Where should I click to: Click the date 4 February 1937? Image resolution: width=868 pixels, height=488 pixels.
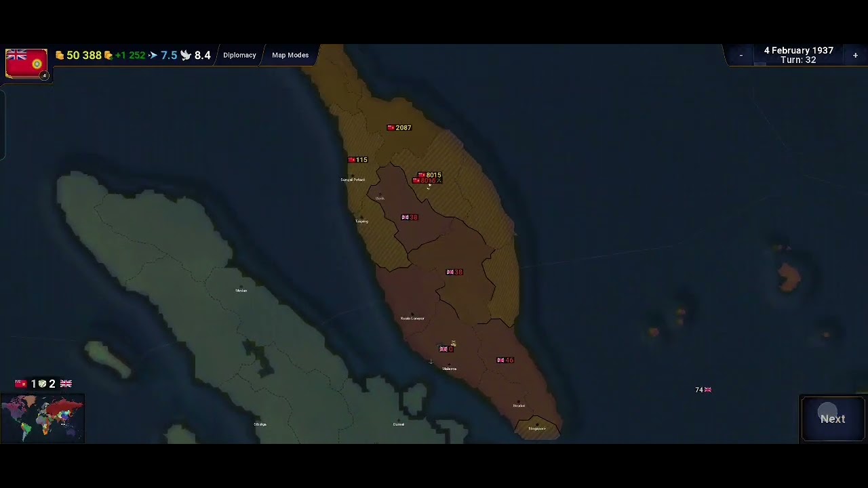[x=798, y=50]
